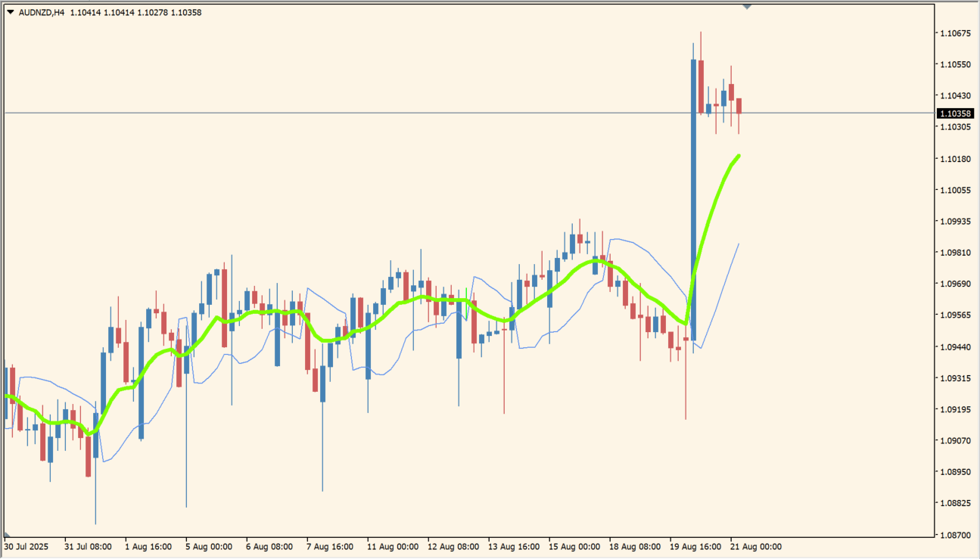
Task: Click the chart shift marker triangle at top
Action: click(748, 6)
